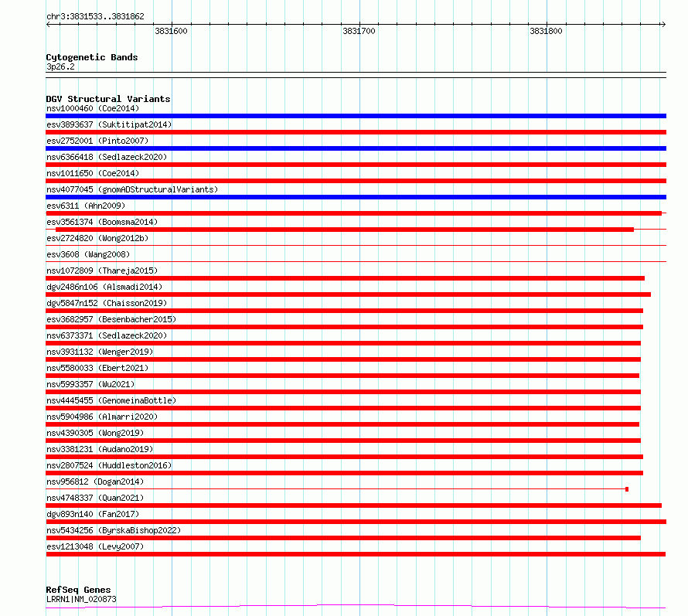Select the esv1213048 (Levy2007) label
Viewport: 688px width, 616px height.
(95, 546)
